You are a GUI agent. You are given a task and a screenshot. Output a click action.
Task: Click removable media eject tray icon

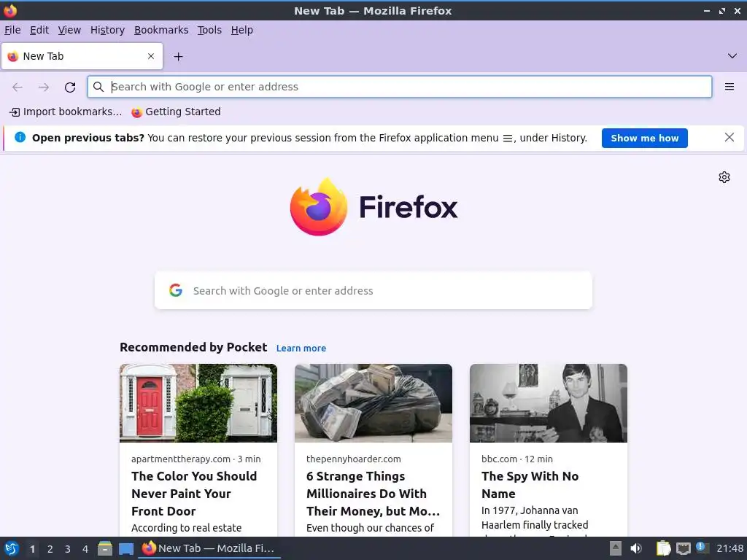[x=616, y=548]
